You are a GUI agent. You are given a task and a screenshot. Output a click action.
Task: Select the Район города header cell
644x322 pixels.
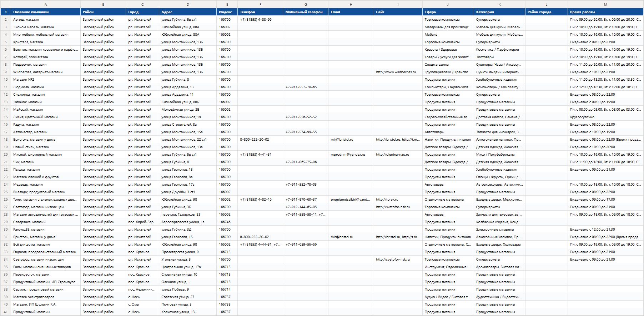546,12
